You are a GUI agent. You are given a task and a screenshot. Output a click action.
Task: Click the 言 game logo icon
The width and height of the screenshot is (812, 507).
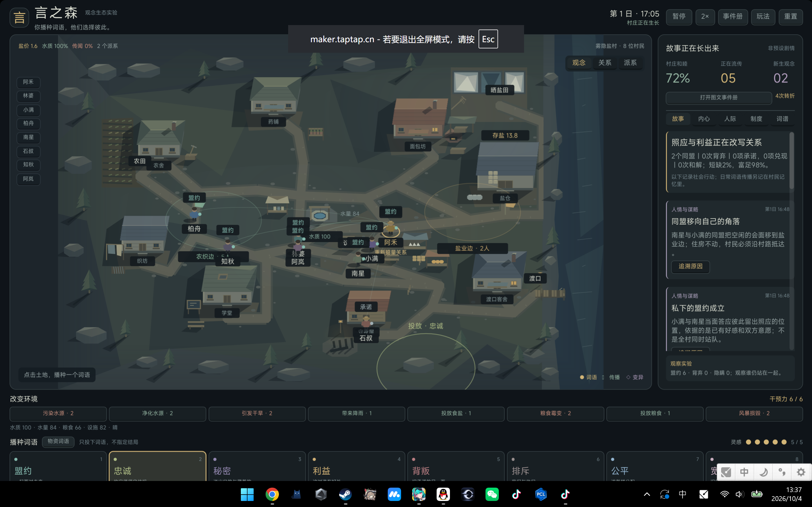(19, 17)
